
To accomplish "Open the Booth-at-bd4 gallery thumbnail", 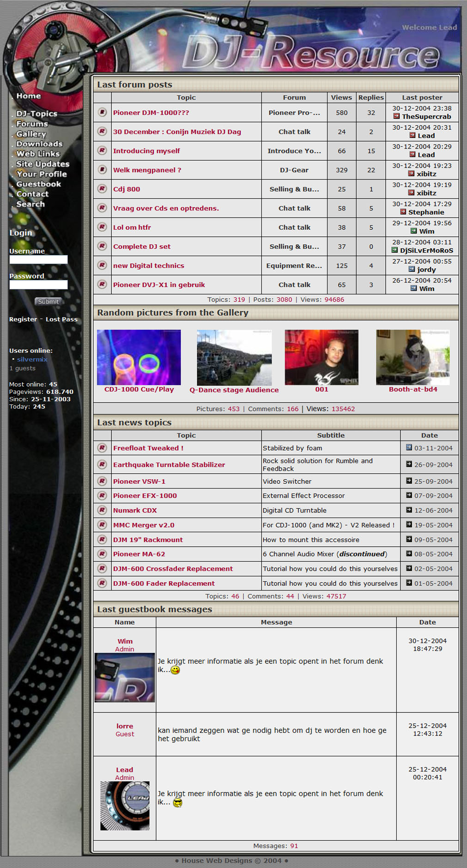I will [413, 357].
